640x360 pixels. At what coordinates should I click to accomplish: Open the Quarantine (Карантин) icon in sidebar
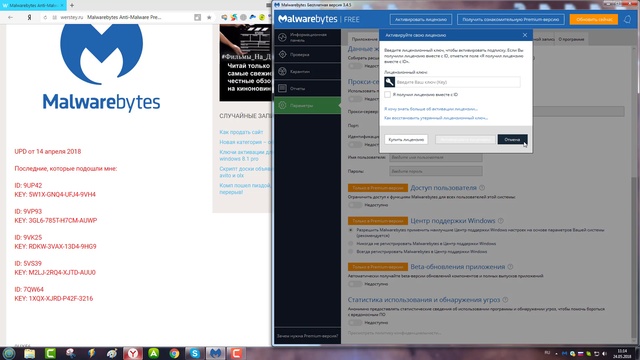(x=282, y=71)
